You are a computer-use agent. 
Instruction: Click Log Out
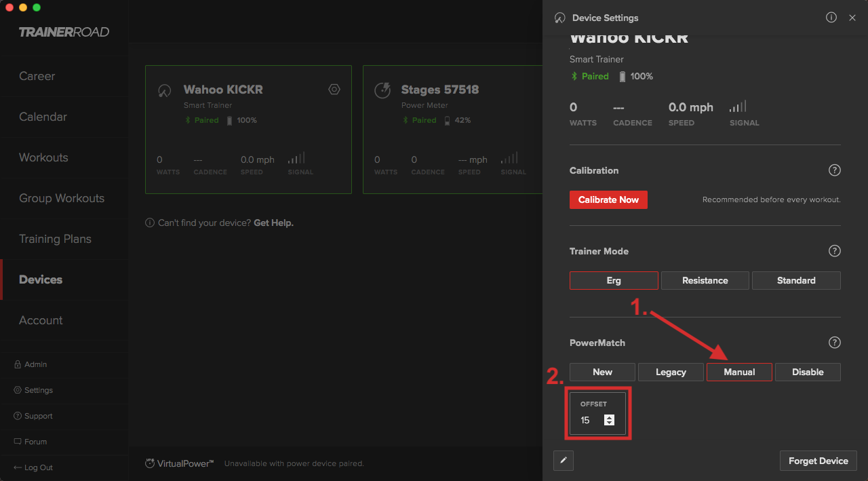[39, 467]
